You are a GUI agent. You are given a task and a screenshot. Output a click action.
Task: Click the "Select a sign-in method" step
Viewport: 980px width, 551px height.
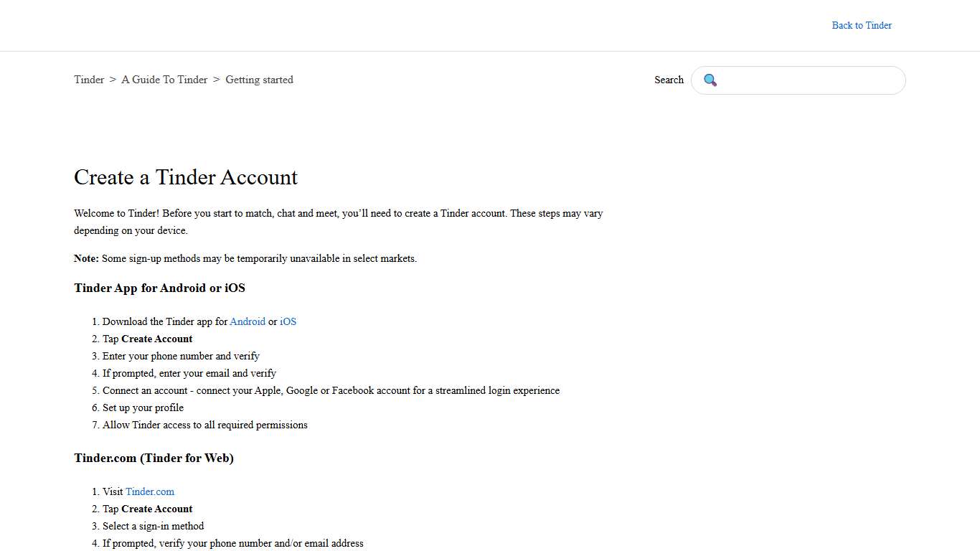[x=153, y=526]
